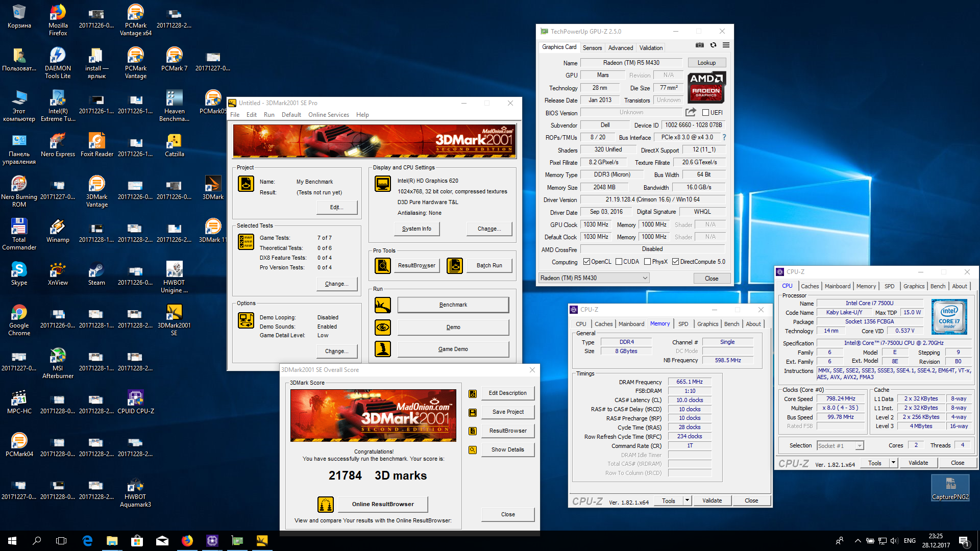Open Tools dropdown arrow in CPU-Z CPU window
The width and height of the screenshot is (980, 551).
[893, 463]
